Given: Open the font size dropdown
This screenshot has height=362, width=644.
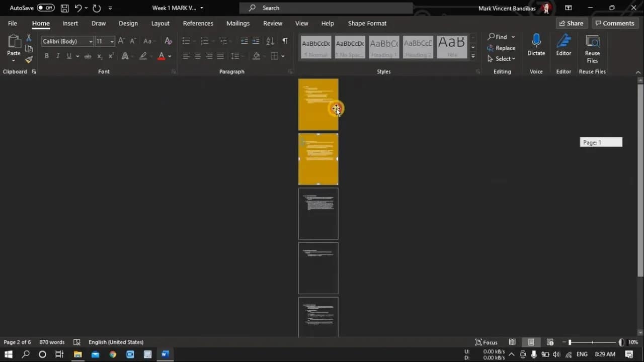Looking at the screenshot, I should coord(112,41).
